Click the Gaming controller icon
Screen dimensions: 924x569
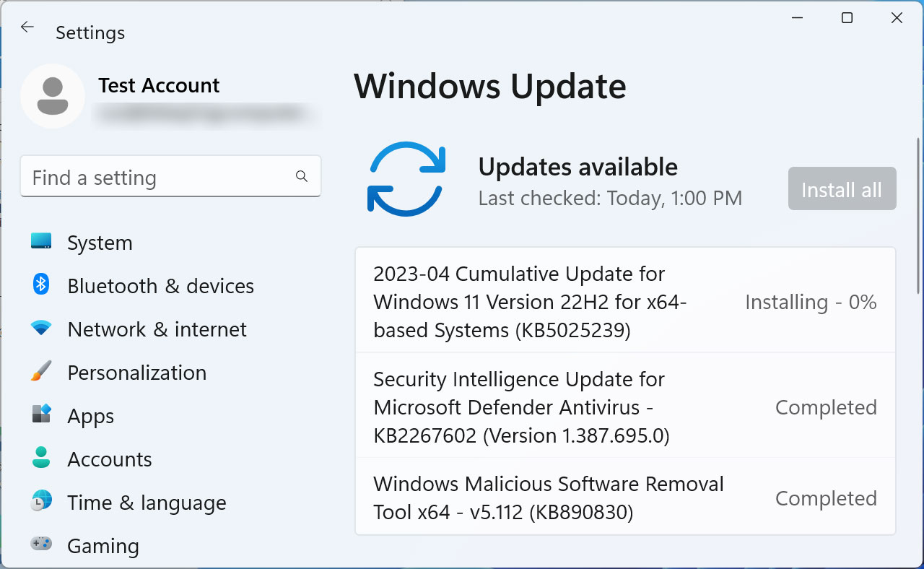[x=41, y=543]
